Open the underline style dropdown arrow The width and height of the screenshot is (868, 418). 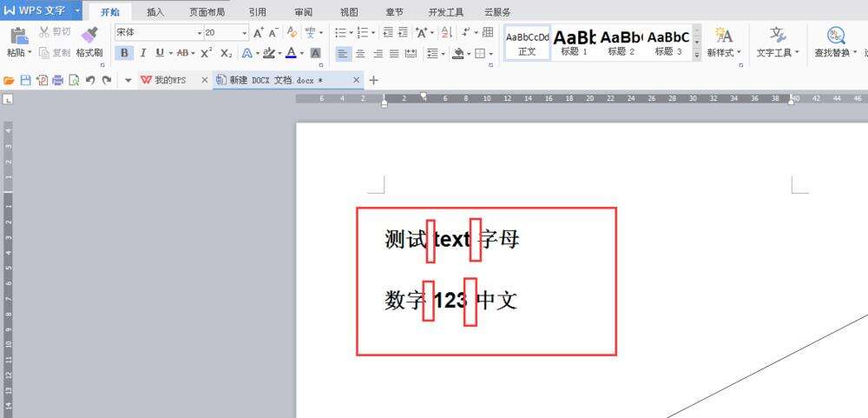[x=170, y=54]
